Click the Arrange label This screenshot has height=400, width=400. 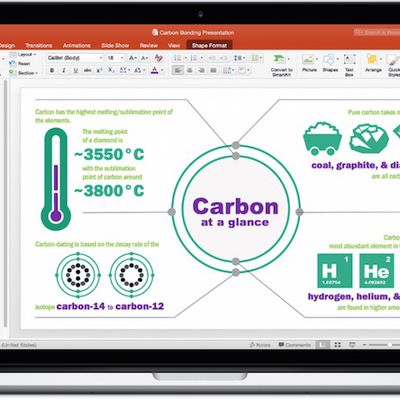pyautogui.click(x=373, y=70)
